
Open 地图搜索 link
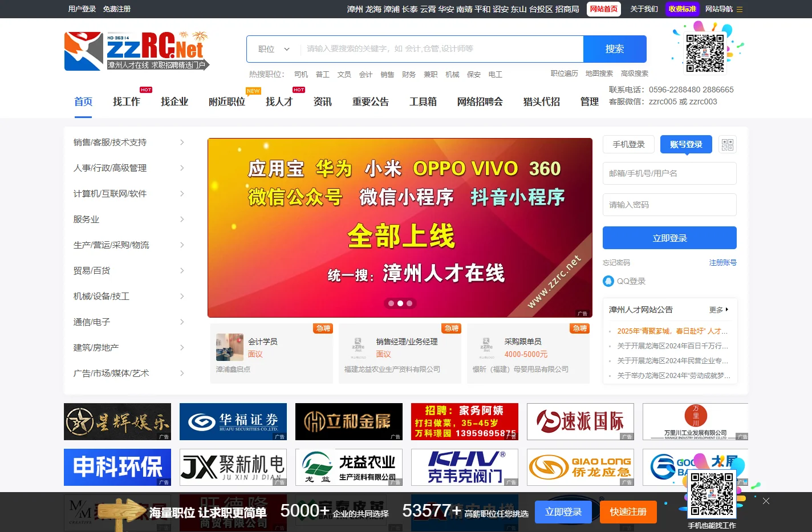pos(599,74)
